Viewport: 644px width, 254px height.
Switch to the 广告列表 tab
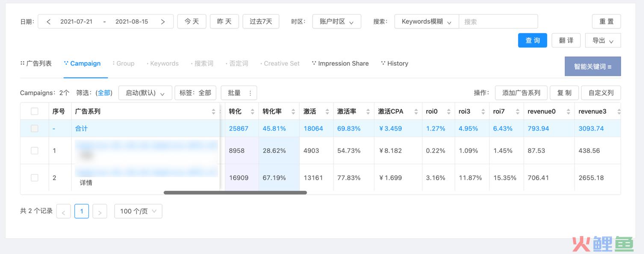coord(36,64)
